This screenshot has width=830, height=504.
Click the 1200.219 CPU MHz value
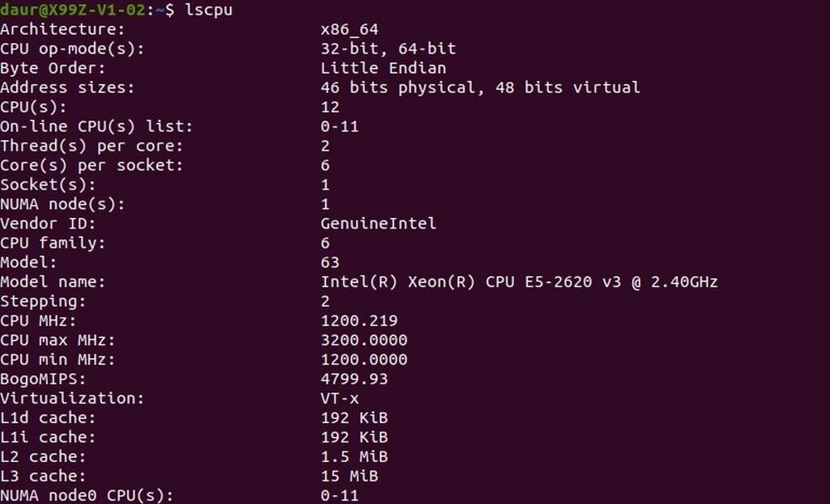tap(359, 321)
